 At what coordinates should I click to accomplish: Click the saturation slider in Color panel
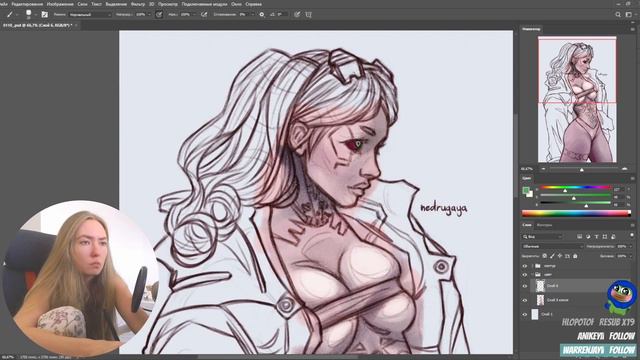(x=576, y=196)
